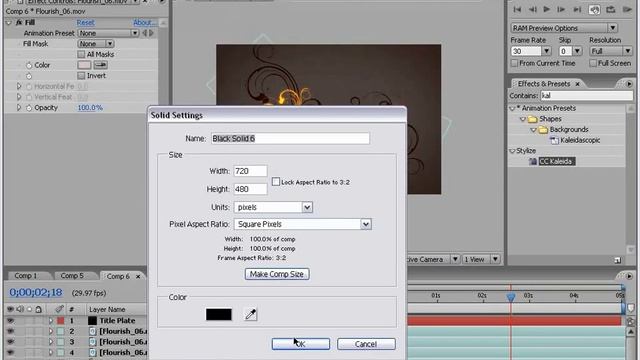
Task: Jump to last frame in preview controls
Action: pos(577,9)
